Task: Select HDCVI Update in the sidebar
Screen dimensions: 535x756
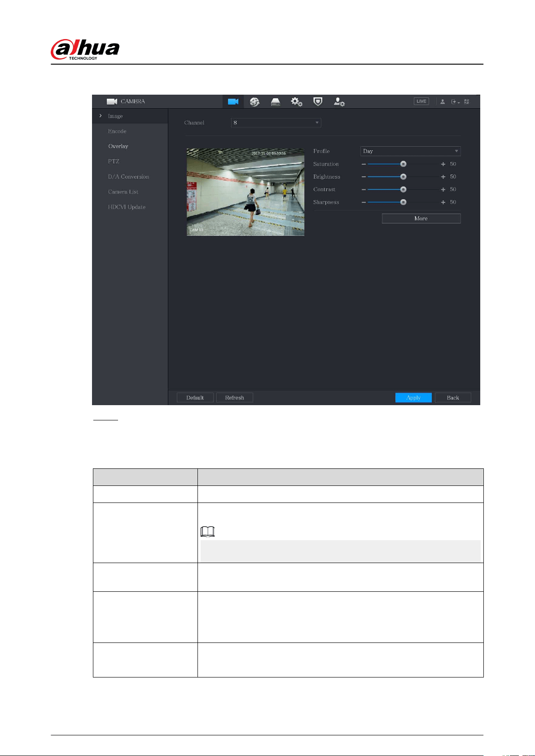Action: point(127,207)
